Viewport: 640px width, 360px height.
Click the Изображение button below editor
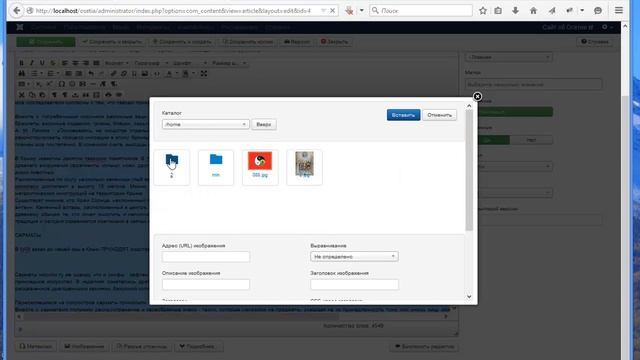[84, 347]
